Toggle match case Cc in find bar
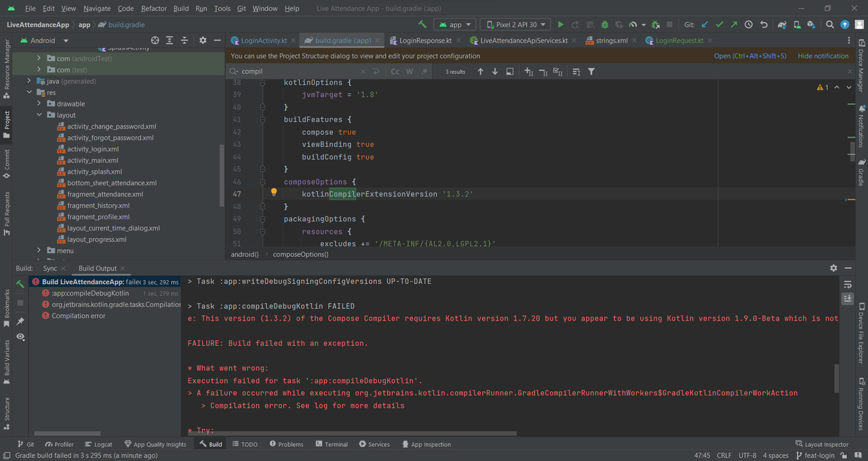The height and width of the screenshot is (461, 868). (x=395, y=71)
